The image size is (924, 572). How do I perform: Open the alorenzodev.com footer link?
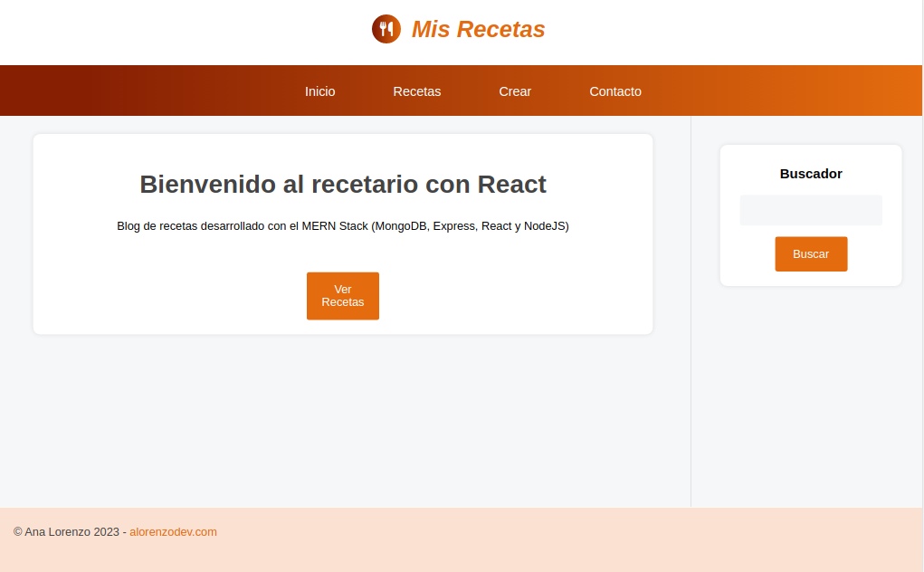click(173, 532)
